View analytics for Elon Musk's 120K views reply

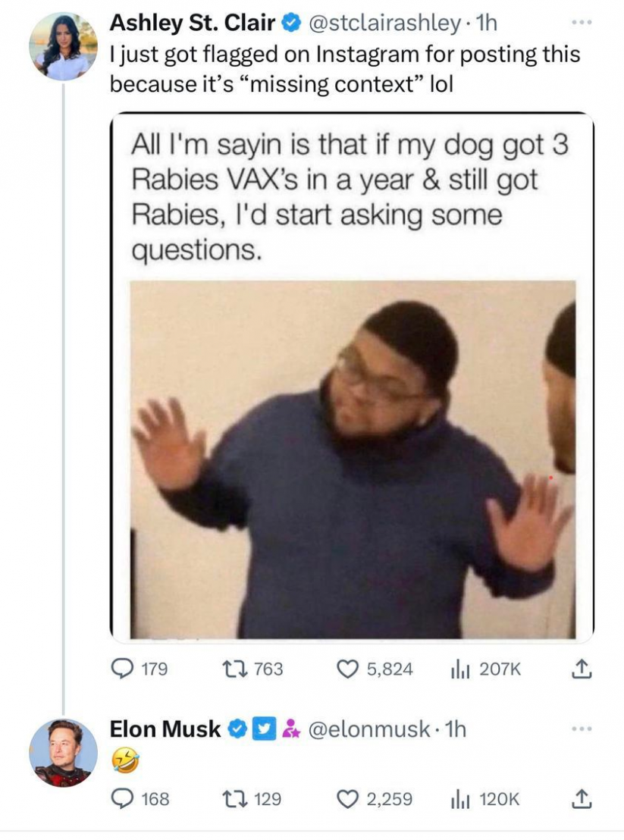[459, 798]
